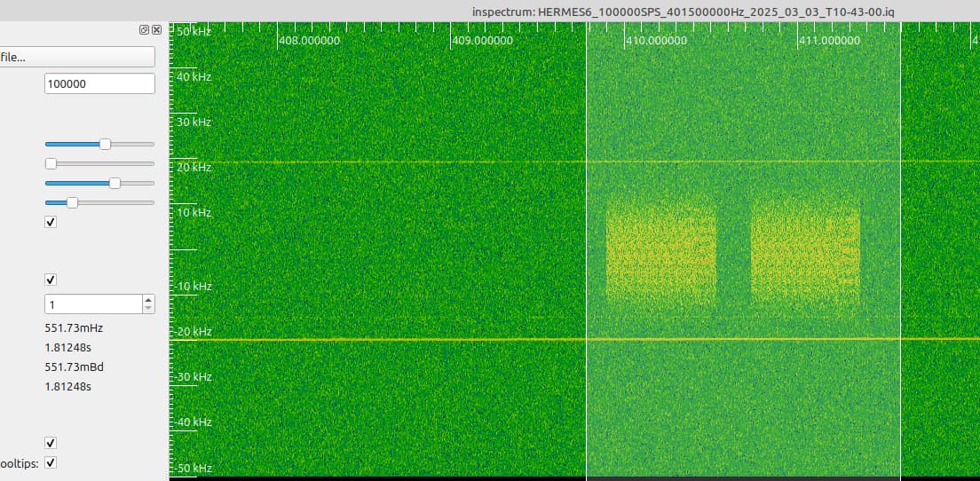Click the symbols count field showing 1

94,304
